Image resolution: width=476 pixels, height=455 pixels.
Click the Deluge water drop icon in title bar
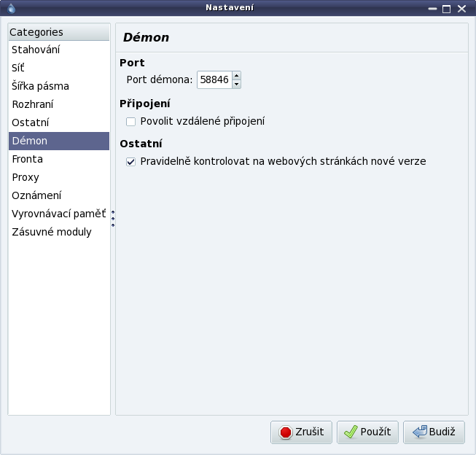coord(11,8)
